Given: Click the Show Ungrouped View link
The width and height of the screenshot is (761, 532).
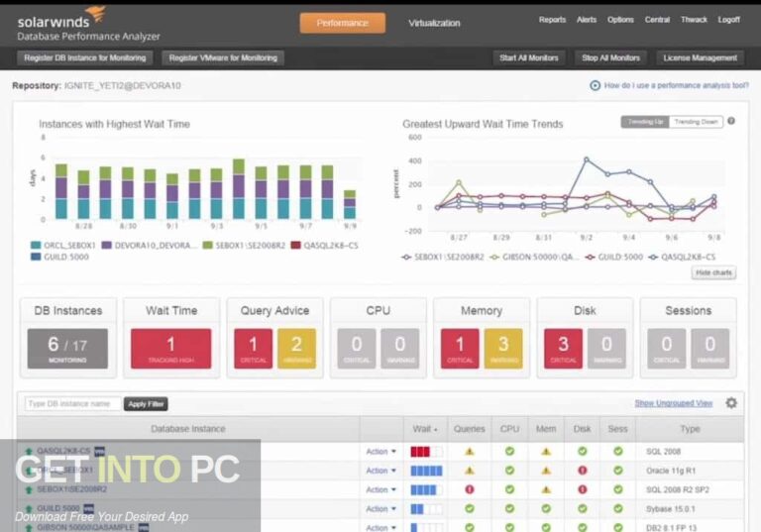Looking at the screenshot, I should point(674,403).
